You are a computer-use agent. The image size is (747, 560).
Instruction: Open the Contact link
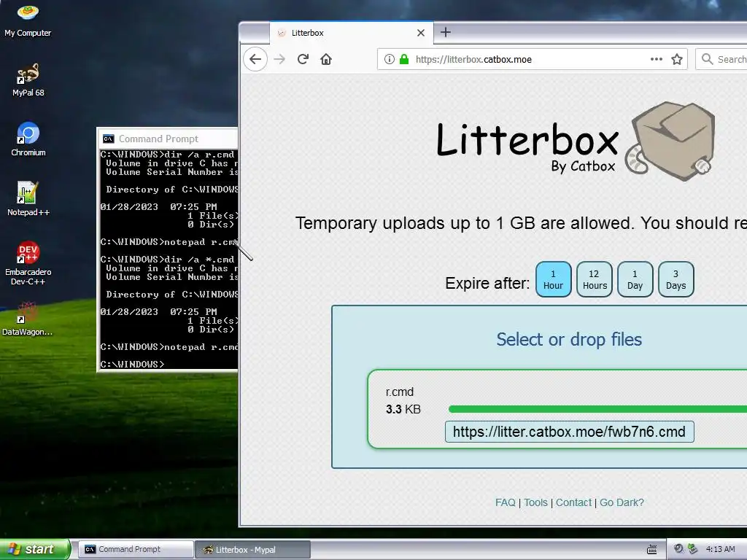[573, 503]
